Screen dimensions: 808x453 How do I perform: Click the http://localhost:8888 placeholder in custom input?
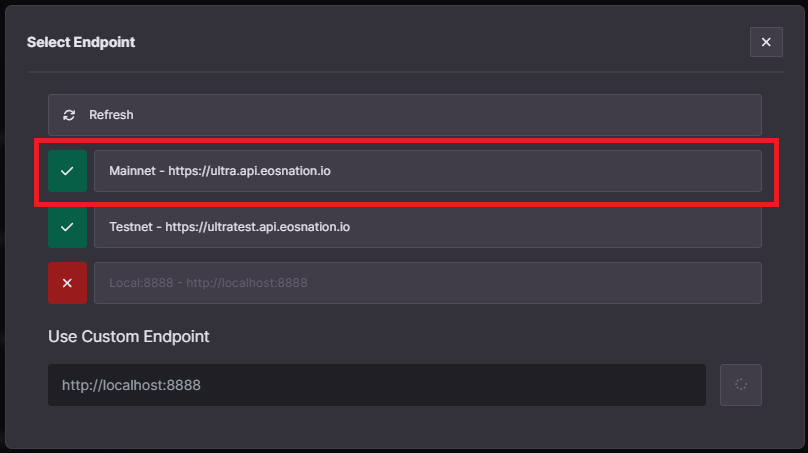[131, 385]
